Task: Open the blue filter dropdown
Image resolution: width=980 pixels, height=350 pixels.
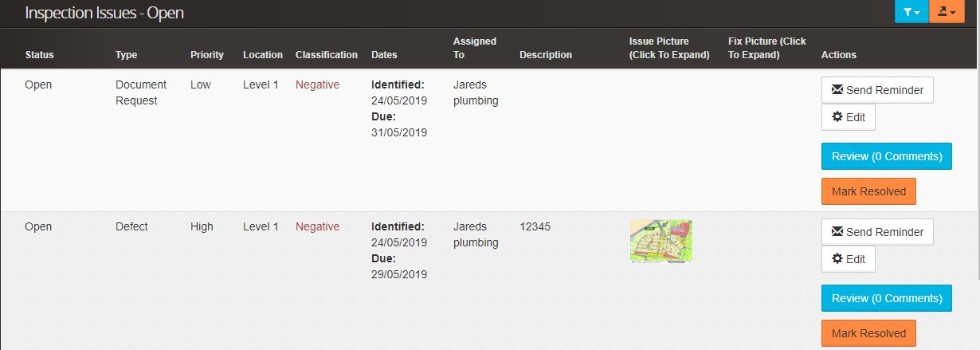Action: (911, 12)
